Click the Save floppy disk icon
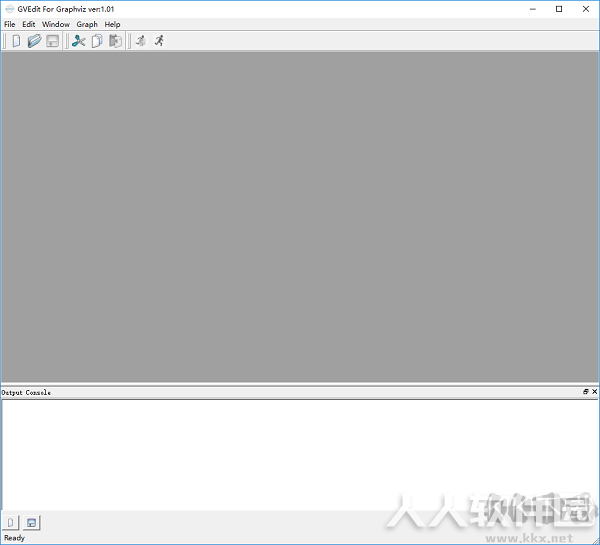 coord(52,41)
